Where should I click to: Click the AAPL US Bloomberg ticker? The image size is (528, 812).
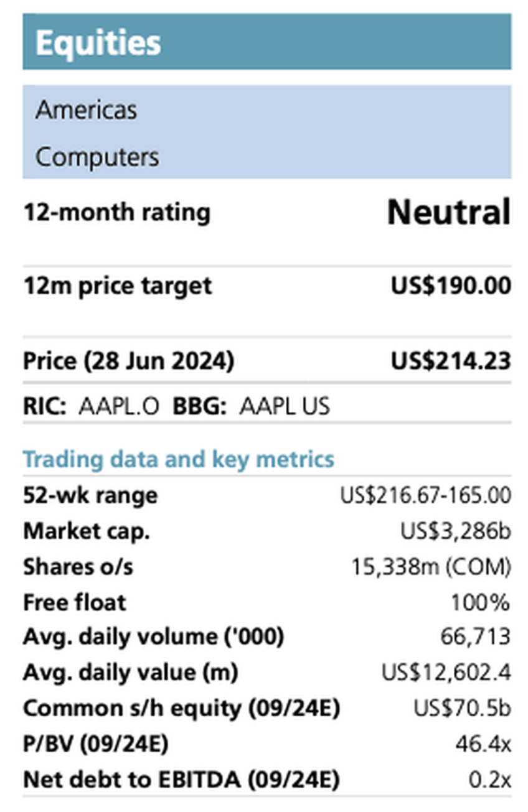285,407
